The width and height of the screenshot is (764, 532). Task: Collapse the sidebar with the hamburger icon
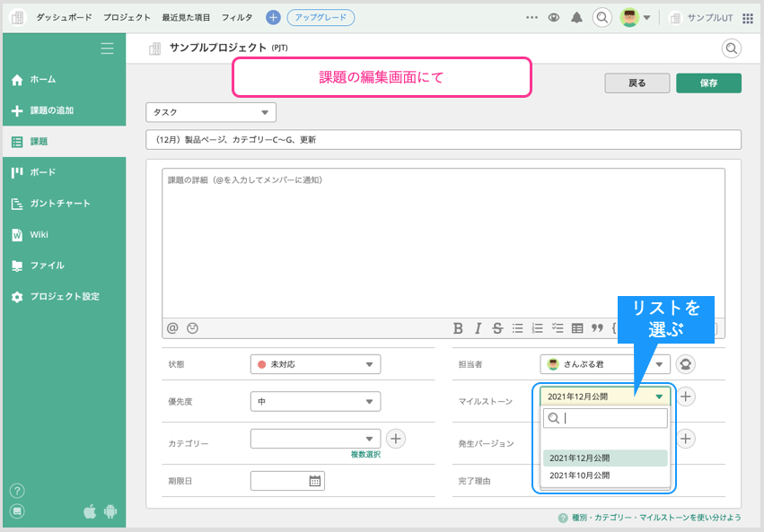(107, 48)
